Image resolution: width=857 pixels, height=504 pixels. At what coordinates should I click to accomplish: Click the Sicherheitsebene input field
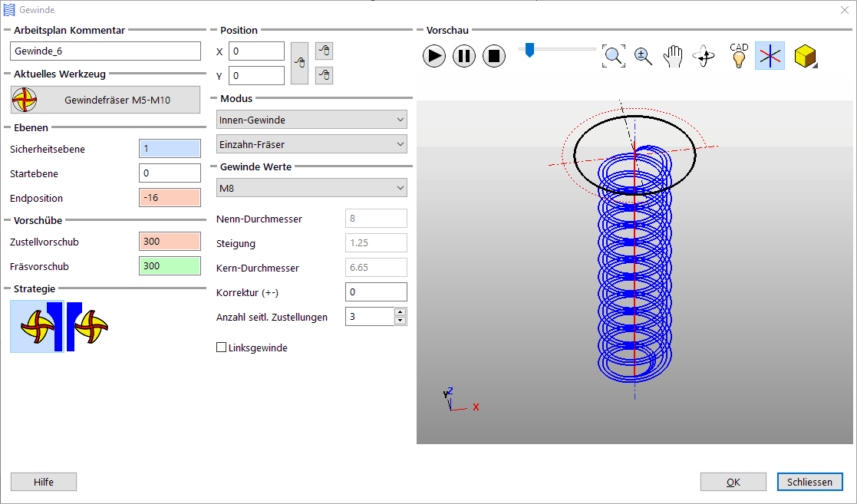[170, 148]
